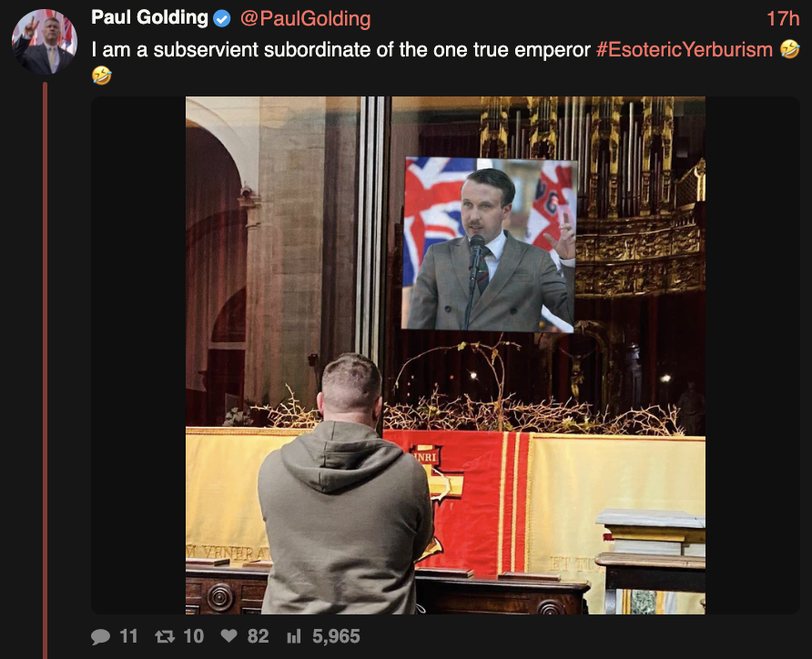The image size is (812, 659).
Task: Like the tweet with heart icon
Action: (x=228, y=635)
